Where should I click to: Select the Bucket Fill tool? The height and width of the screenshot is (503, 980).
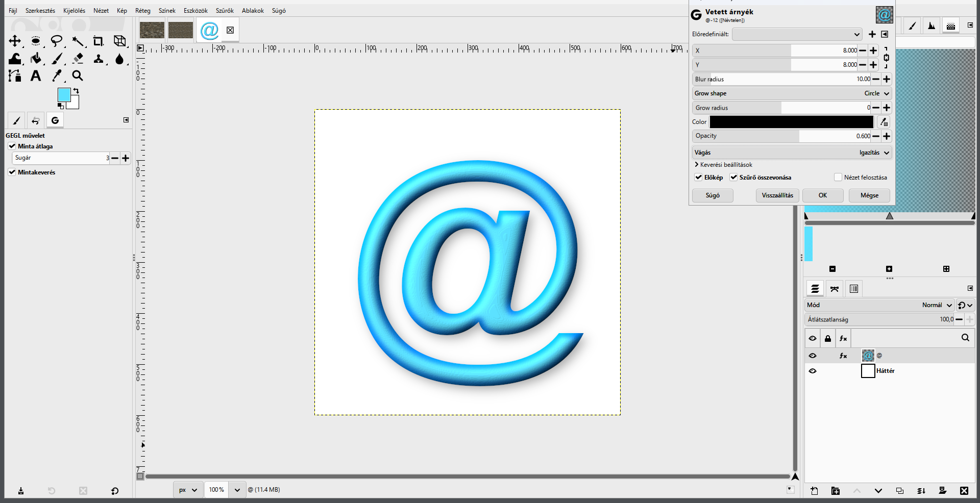36,59
